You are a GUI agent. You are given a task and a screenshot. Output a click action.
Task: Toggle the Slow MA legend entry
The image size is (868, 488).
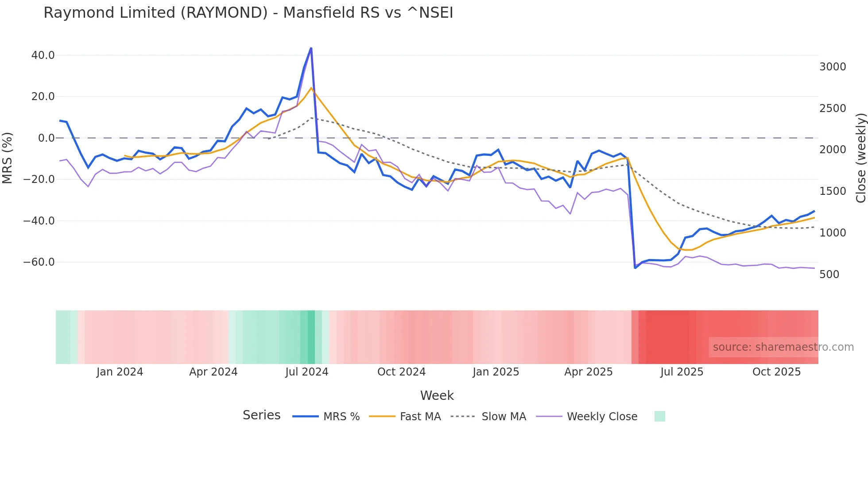tap(488, 417)
